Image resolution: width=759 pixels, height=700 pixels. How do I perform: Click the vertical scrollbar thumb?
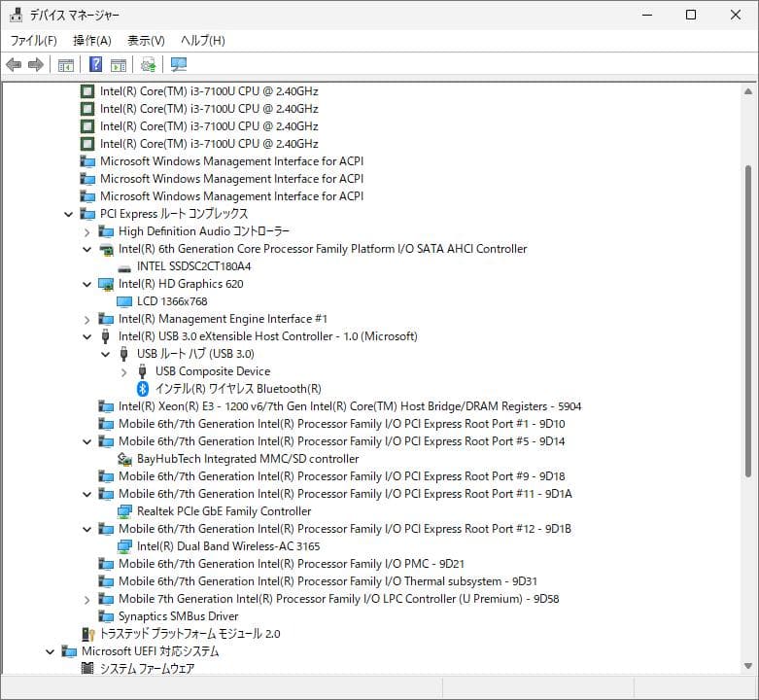point(748,322)
